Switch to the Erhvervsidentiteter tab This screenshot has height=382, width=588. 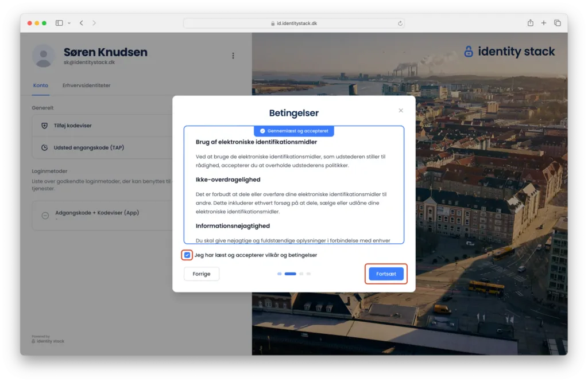pos(86,85)
